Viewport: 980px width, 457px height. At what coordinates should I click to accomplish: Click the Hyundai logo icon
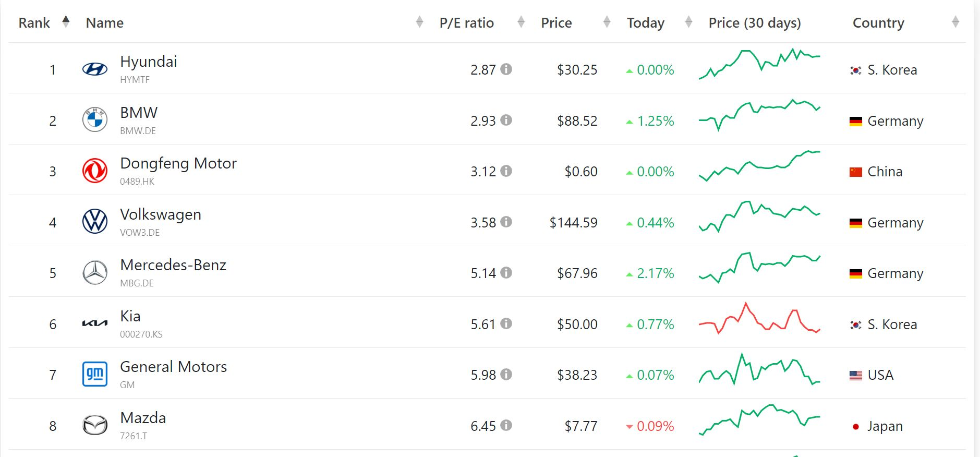(x=95, y=69)
